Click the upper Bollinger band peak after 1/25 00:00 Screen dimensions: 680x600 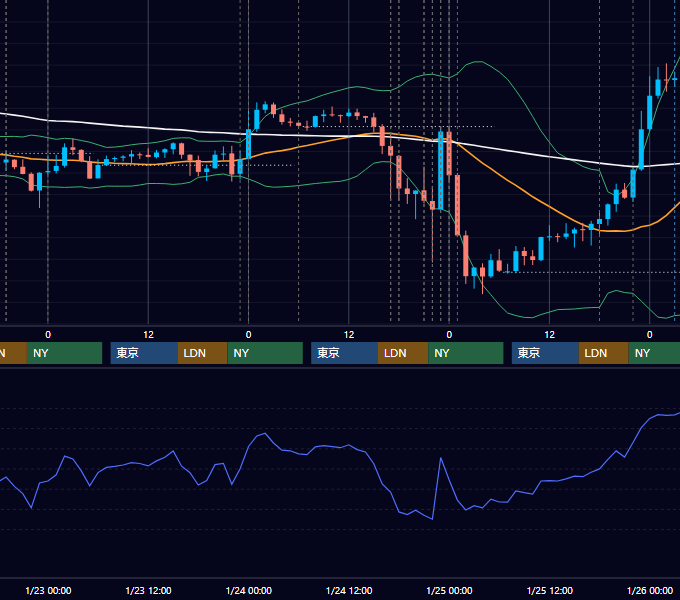[477, 62]
